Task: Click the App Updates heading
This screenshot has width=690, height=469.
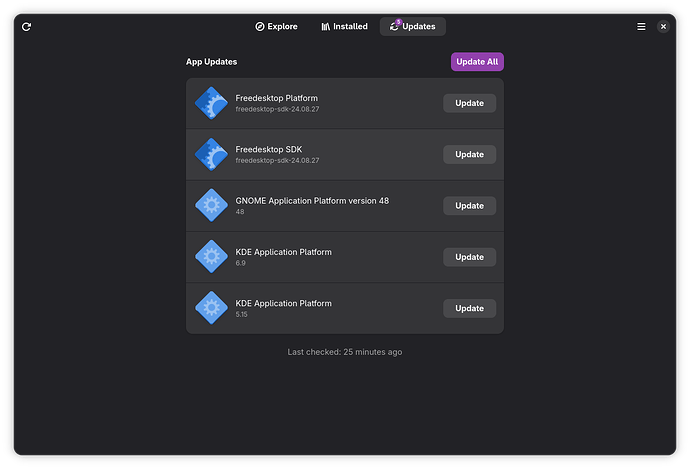Action: [211, 62]
